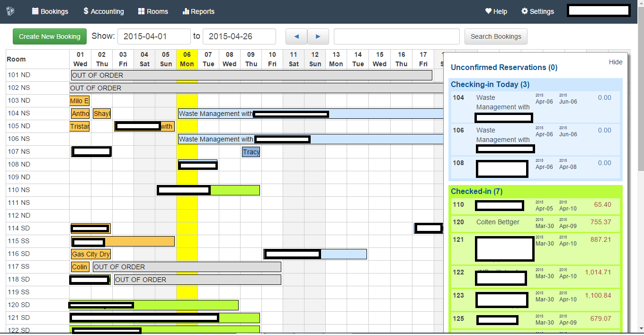Go to previous date range arrow
This screenshot has height=335, width=644.
296,36
